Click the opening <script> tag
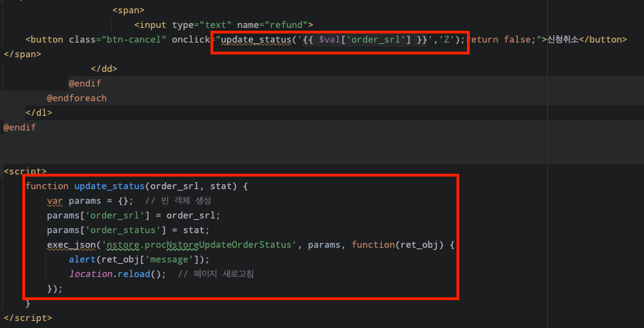 [25, 171]
